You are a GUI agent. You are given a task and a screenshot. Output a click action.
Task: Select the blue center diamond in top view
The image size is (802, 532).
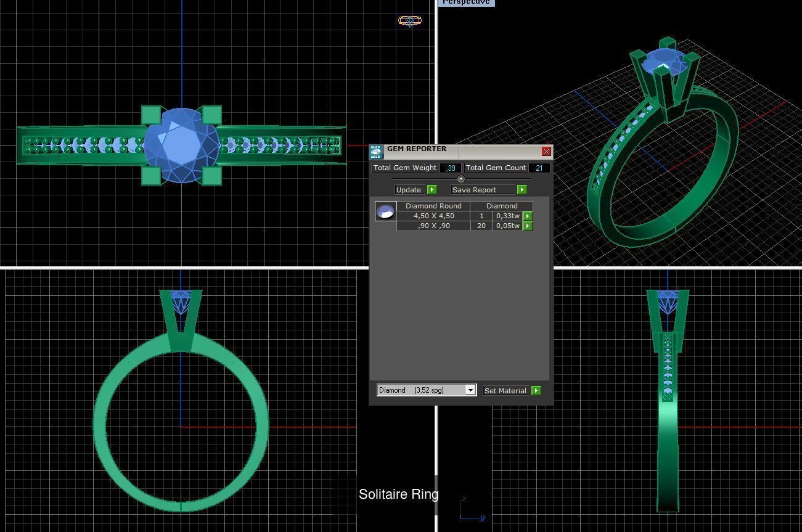(181, 145)
